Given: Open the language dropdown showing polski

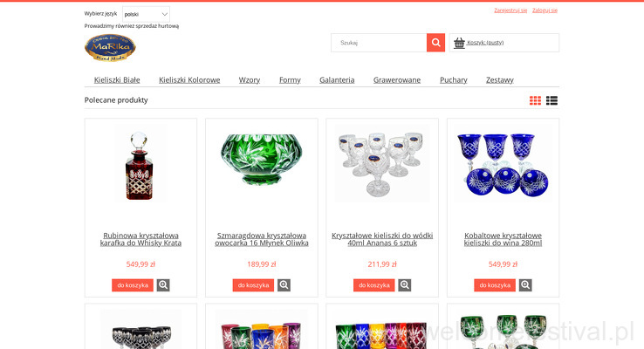Looking at the screenshot, I should pos(146,14).
